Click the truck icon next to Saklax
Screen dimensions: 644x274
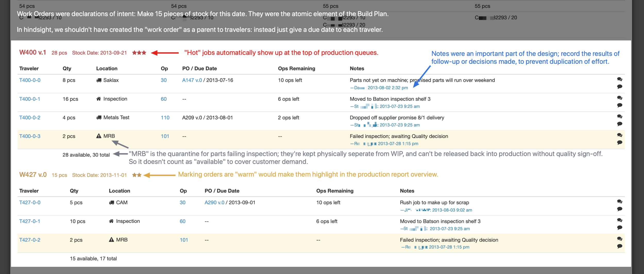coord(99,80)
